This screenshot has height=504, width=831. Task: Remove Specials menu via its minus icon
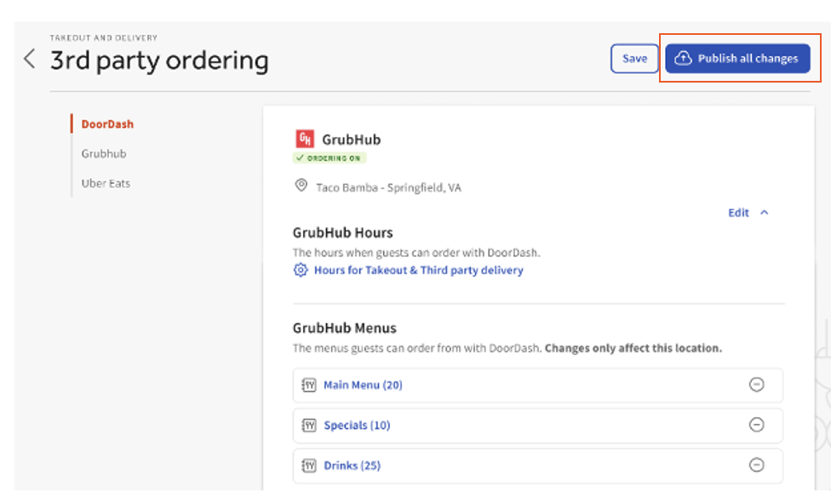[x=757, y=425]
